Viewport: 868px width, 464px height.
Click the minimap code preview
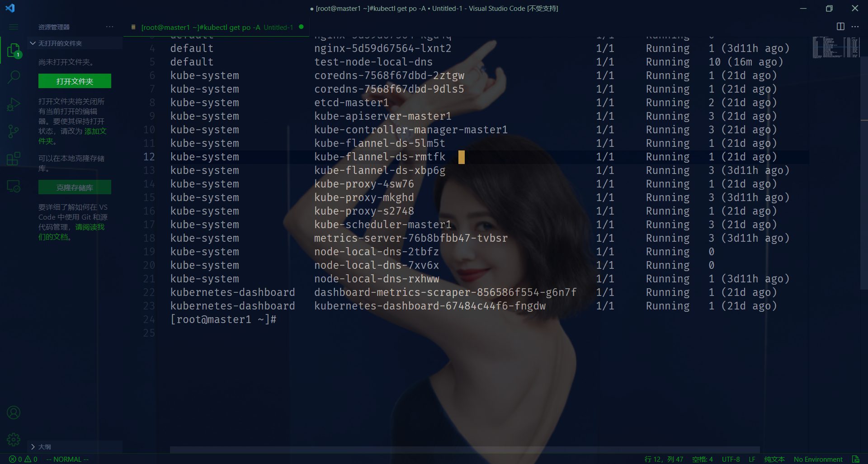click(836, 47)
